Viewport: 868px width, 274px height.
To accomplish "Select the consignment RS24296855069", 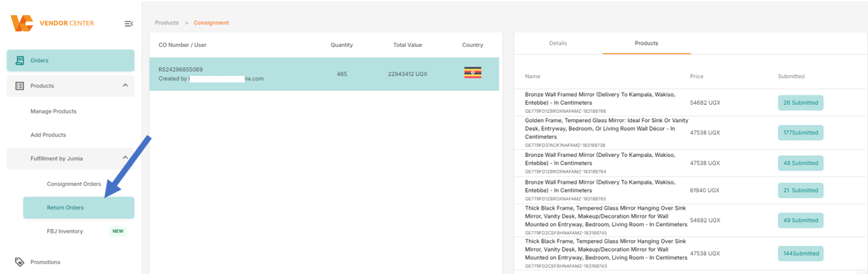I will pyautogui.click(x=324, y=74).
